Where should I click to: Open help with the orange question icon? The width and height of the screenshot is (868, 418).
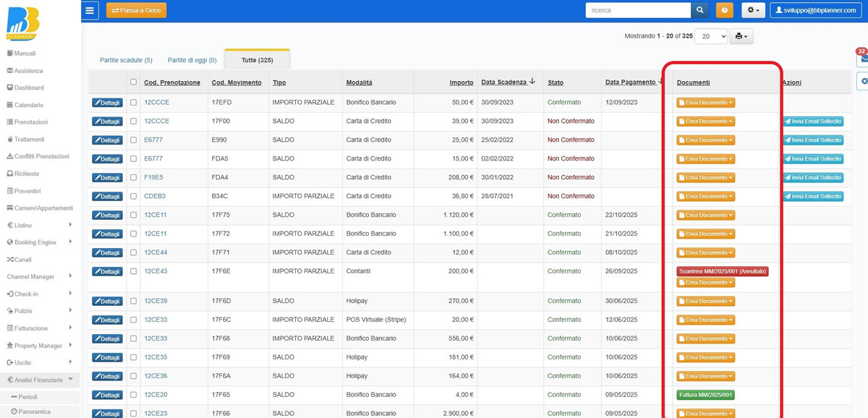pyautogui.click(x=724, y=10)
